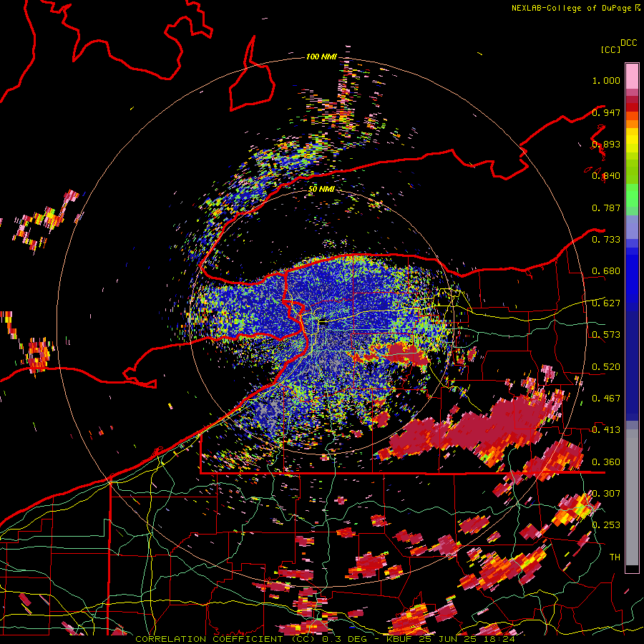Pick the gray lower section of the color bar
This screenshot has height=644, width=644.
point(632,497)
